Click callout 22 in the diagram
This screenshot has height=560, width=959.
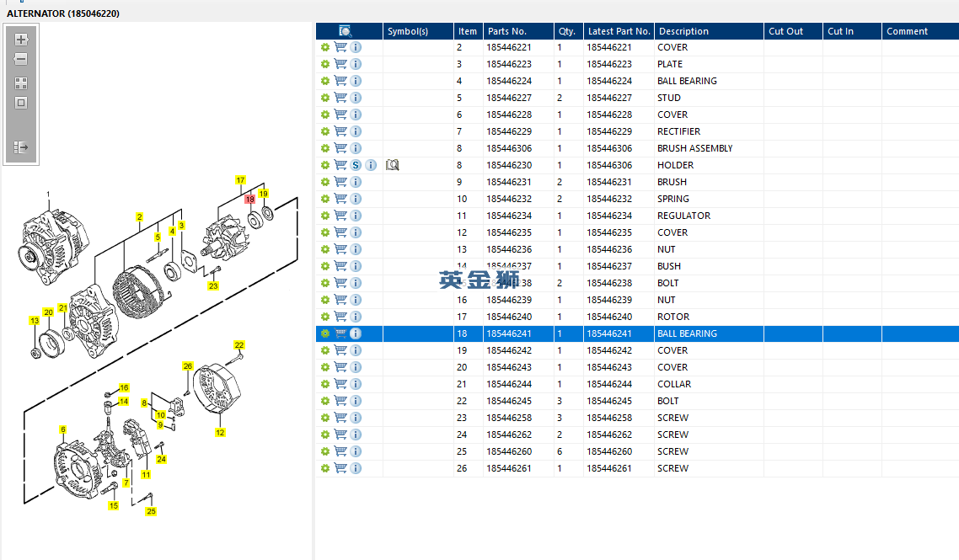[239, 344]
